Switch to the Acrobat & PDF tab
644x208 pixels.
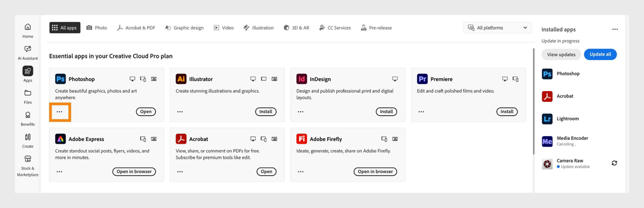tap(136, 28)
